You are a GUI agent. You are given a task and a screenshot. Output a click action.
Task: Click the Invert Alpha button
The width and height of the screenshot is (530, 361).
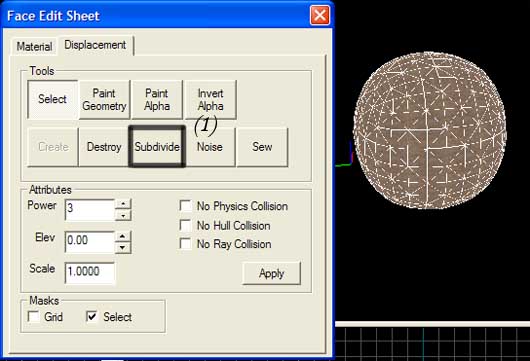(210, 99)
